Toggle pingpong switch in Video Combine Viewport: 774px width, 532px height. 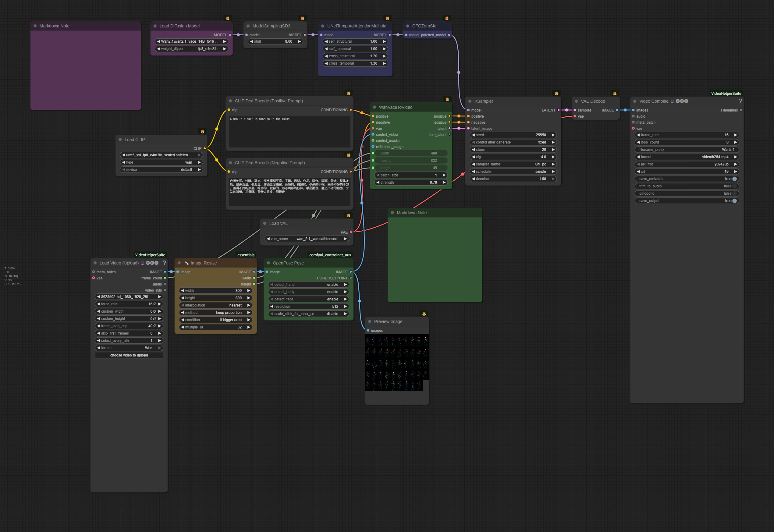pyautogui.click(x=734, y=194)
